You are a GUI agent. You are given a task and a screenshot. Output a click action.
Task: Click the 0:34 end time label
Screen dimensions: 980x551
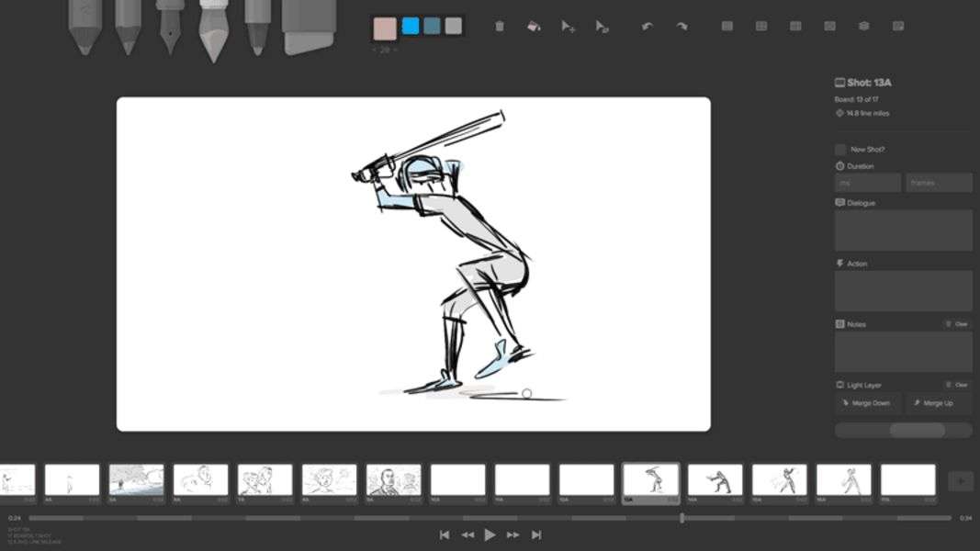[x=965, y=518]
